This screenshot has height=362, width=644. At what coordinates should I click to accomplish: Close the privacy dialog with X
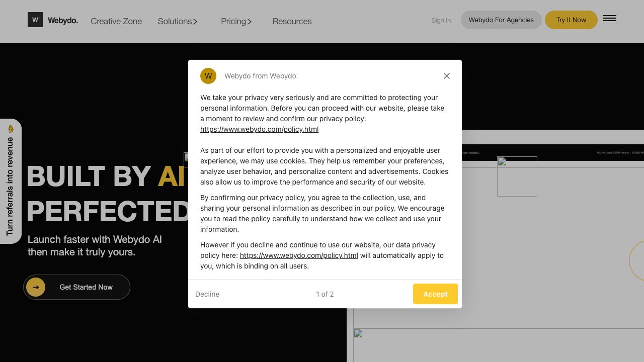coord(446,76)
